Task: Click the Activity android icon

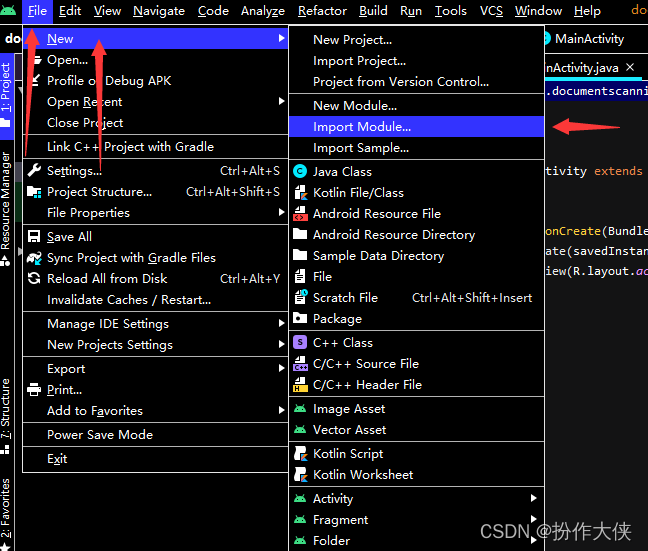Action: 300,499
